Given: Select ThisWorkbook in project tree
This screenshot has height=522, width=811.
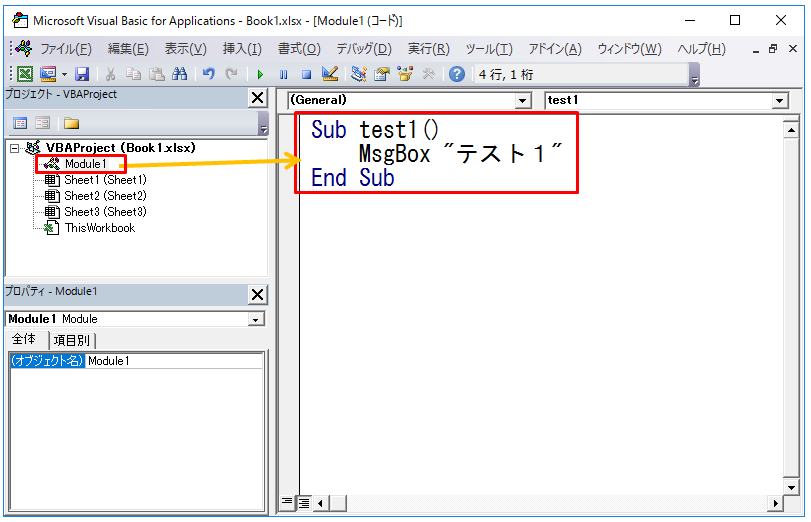Looking at the screenshot, I should pyautogui.click(x=100, y=228).
